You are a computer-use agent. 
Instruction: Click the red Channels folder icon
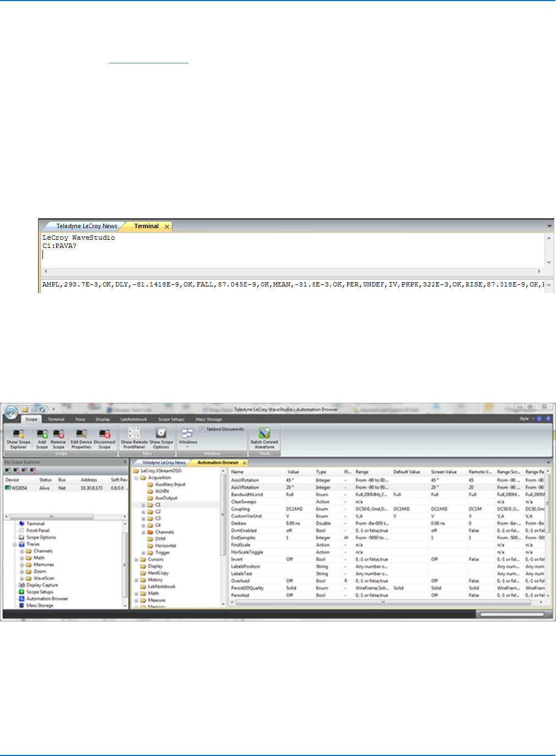pos(150,532)
